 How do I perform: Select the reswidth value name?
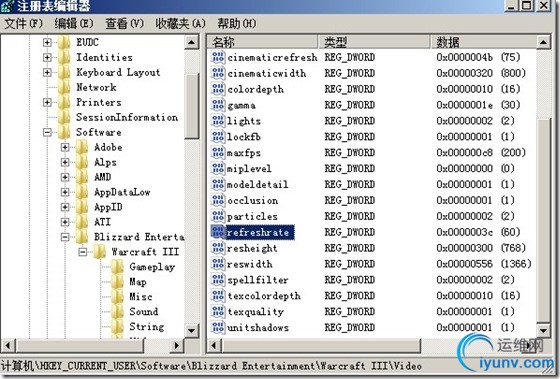(250, 264)
